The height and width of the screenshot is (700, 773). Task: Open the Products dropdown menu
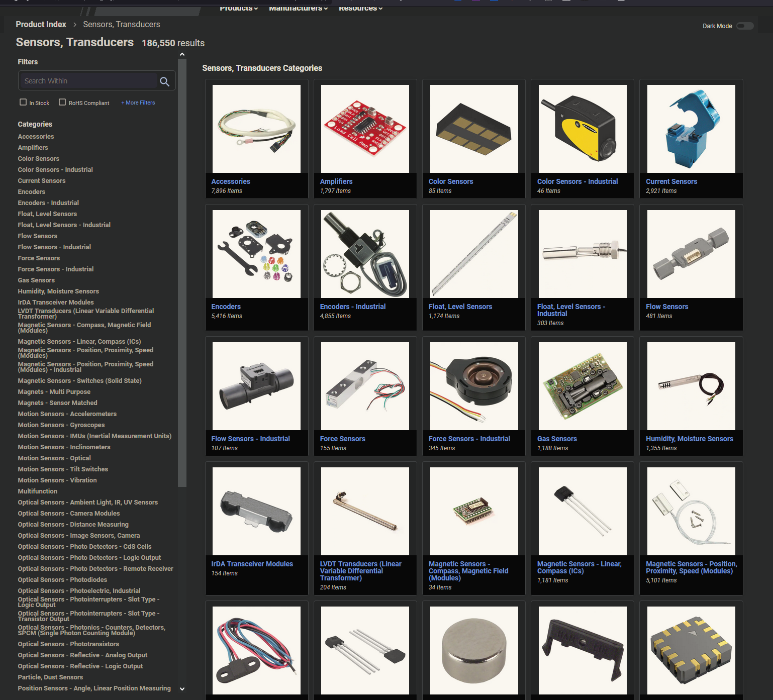click(239, 8)
